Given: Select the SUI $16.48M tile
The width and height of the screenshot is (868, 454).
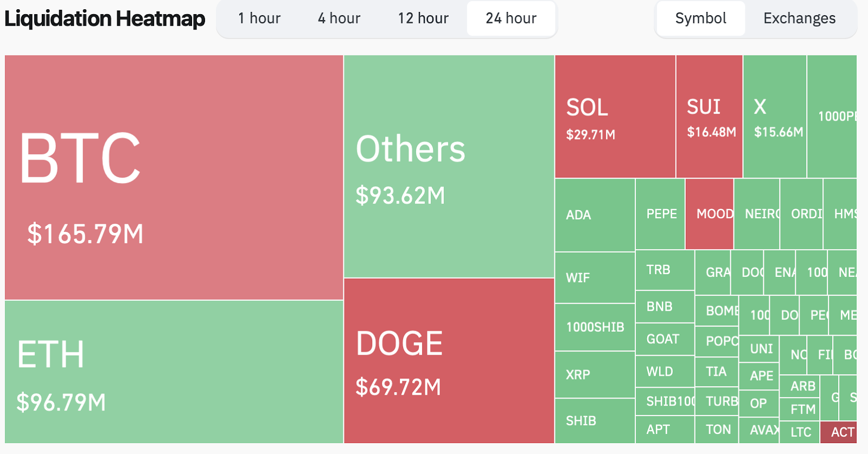Looking at the screenshot, I should click(709, 116).
